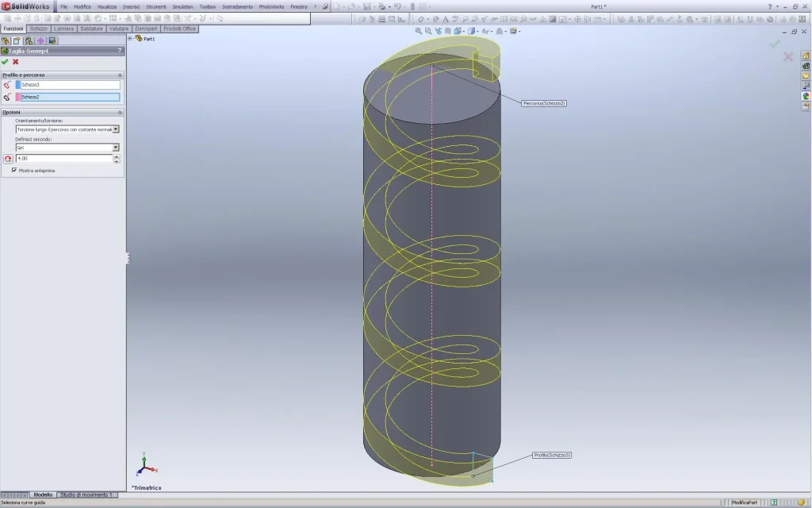The image size is (812, 508).
Task: Open Hide/Show Items glasses icon
Action: [486, 31]
